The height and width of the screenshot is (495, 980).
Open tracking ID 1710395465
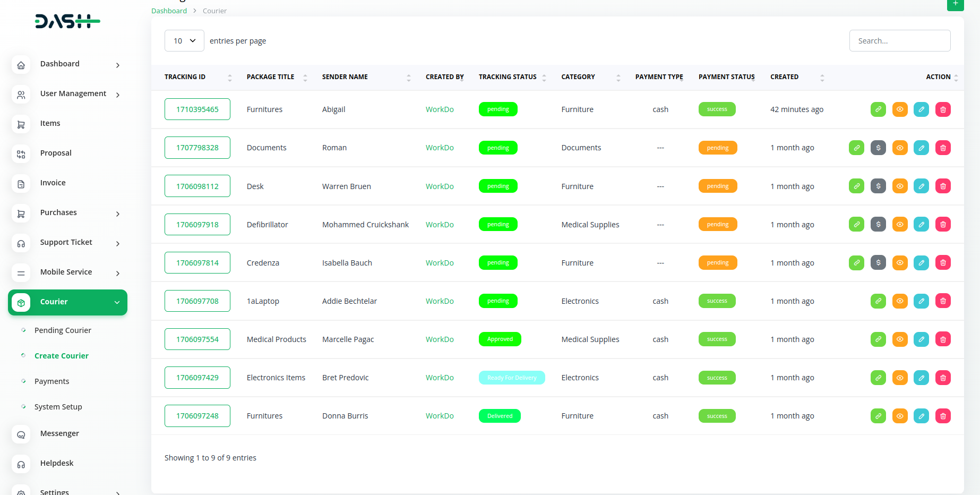pos(197,109)
